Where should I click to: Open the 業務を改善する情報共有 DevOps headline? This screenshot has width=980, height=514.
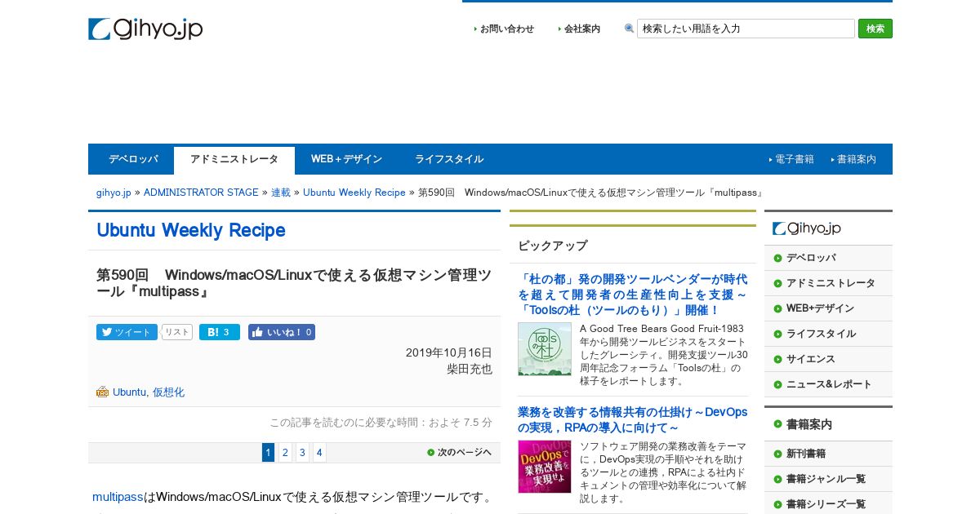tap(632, 420)
